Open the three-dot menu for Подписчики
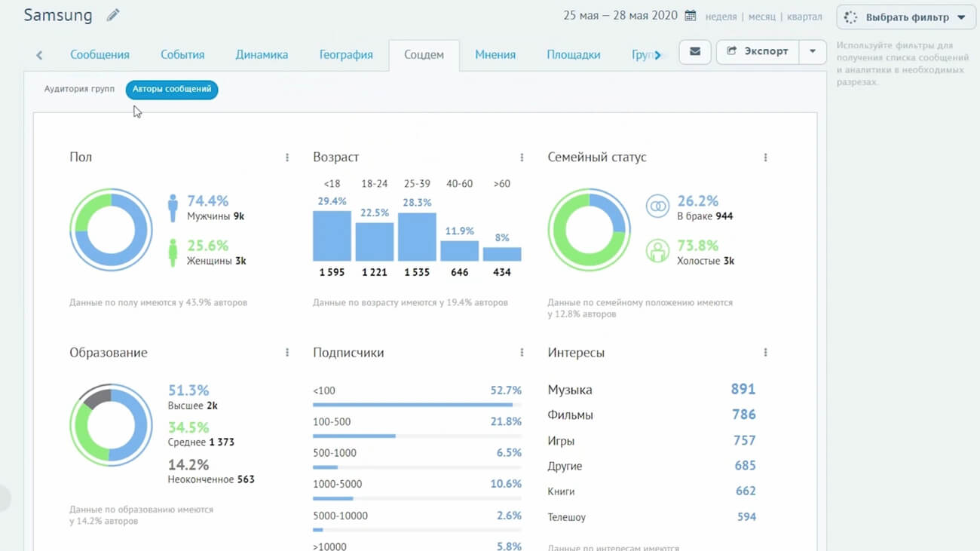Viewport: 980px width, 551px height. pos(522,353)
